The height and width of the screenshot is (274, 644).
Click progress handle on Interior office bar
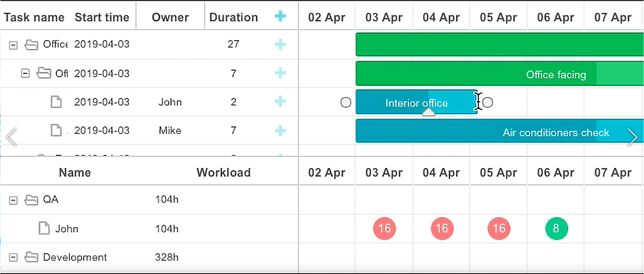(429, 112)
